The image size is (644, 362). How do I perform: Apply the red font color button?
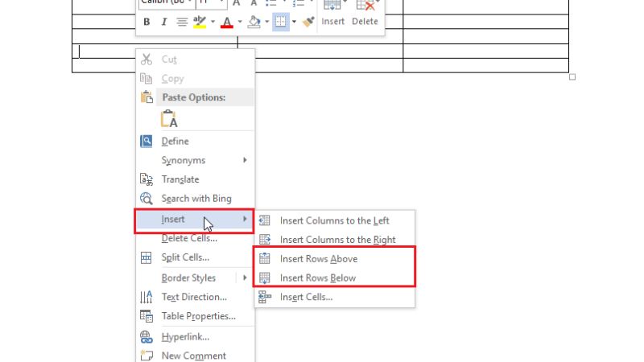[227, 22]
